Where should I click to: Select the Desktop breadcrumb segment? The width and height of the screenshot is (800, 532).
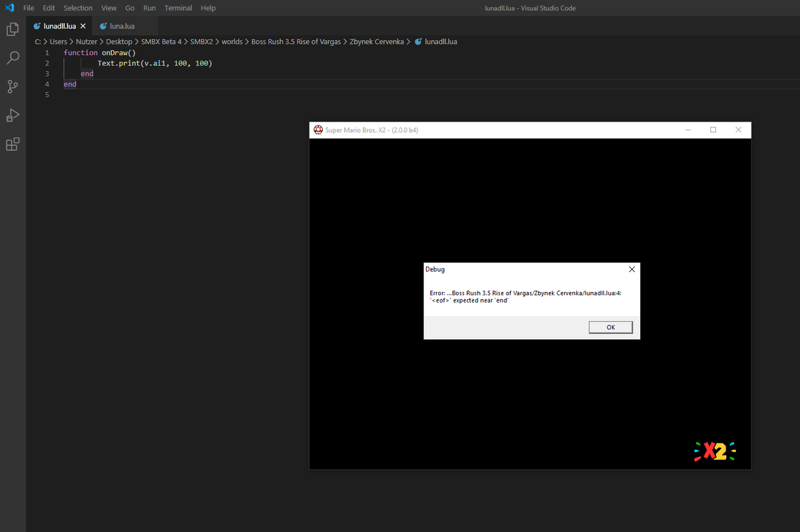(119, 41)
